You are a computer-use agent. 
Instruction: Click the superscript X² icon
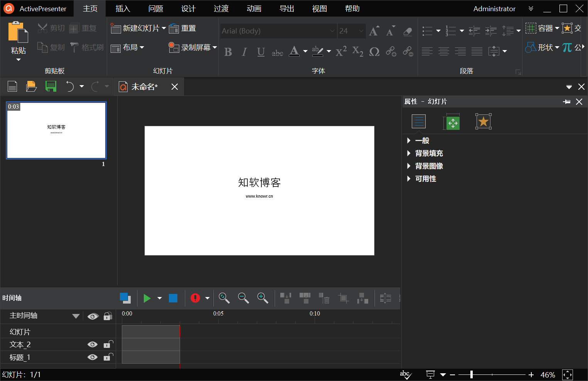coord(341,52)
